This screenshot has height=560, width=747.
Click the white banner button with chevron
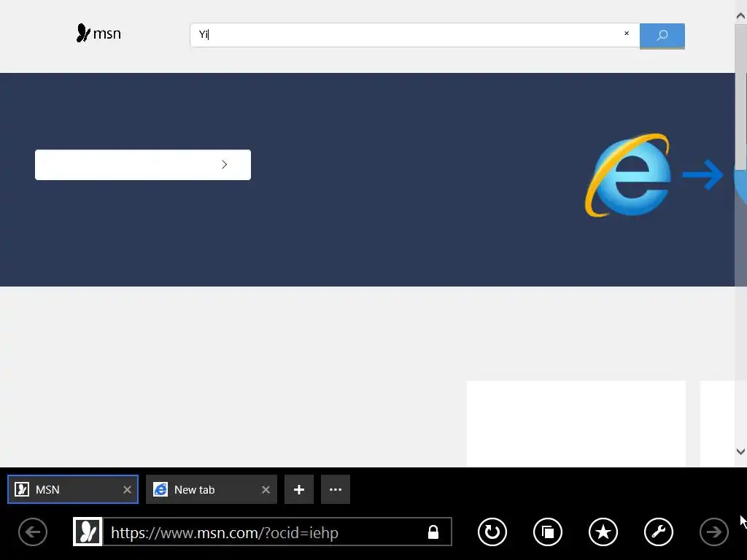point(143,165)
